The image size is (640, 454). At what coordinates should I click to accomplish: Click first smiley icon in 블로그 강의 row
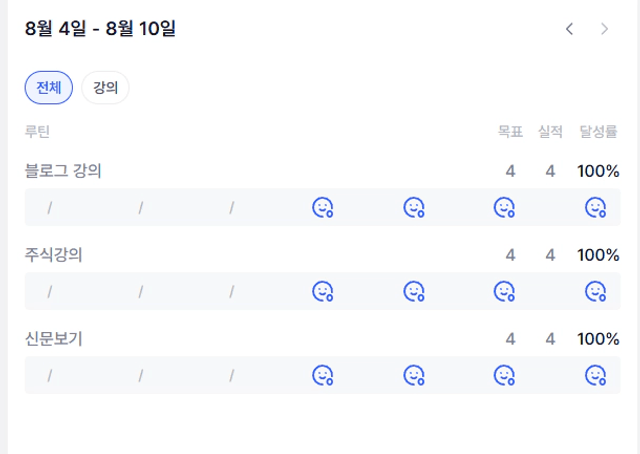[322, 207]
